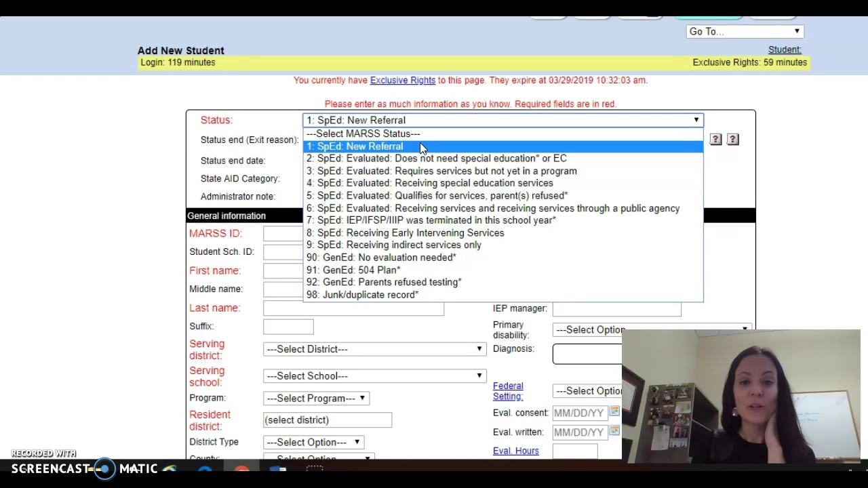Screen dimensions: 868x488
Task: Select '4: SpEd: Evaluated: Receiving special education services'
Action: tap(503, 183)
